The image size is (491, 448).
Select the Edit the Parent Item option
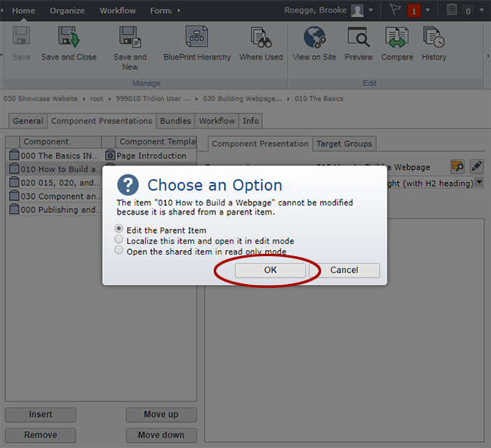point(119,229)
